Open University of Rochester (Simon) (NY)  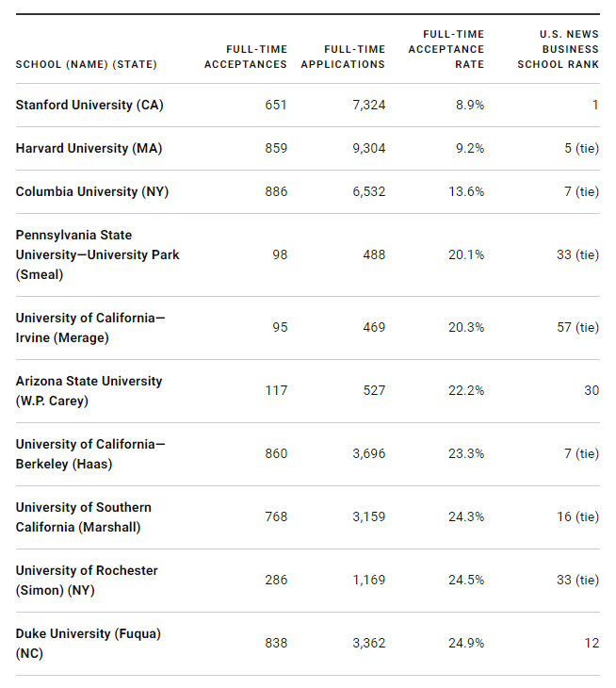tap(87, 580)
